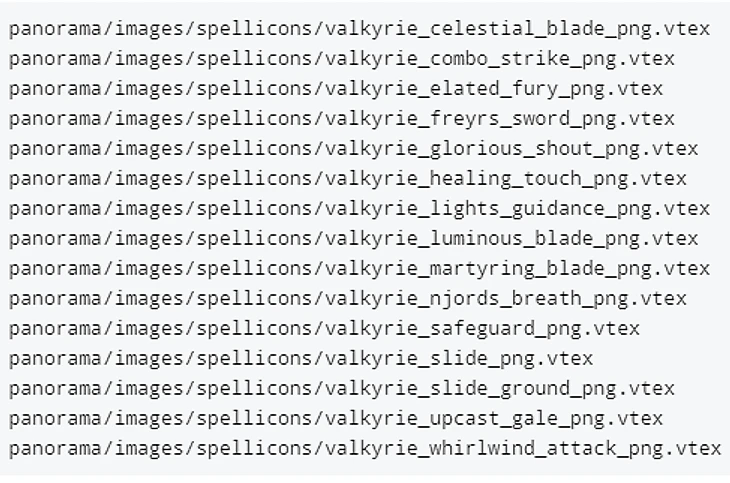Screen dimensions: 730x483
Task: Click the valkyrie_lights_guidance_png.vtex line
Action: click(x=359, y=209)
